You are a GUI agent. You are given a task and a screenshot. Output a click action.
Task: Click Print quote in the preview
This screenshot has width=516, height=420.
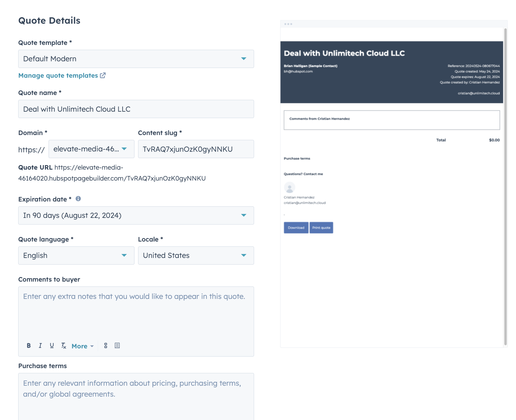(321, 228)
